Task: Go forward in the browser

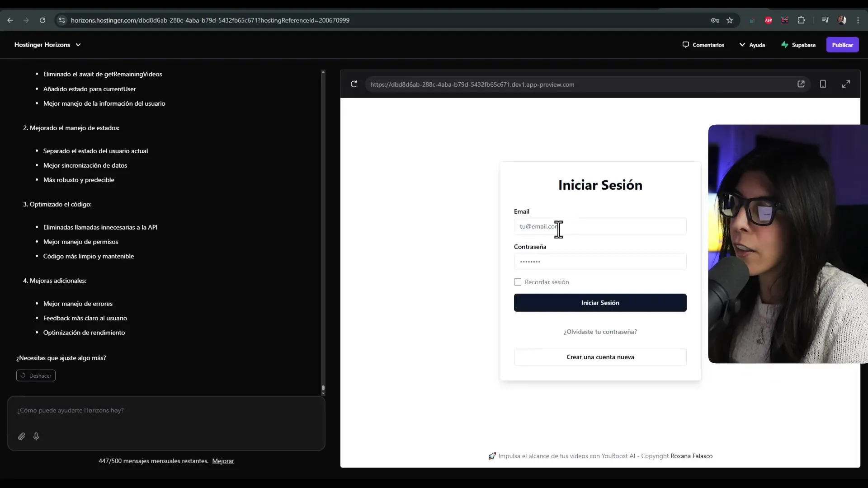Action: coord(26,20)
